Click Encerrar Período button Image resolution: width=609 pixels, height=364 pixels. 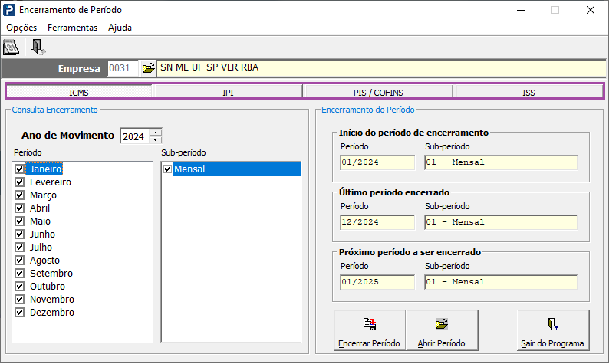[369, 330]
